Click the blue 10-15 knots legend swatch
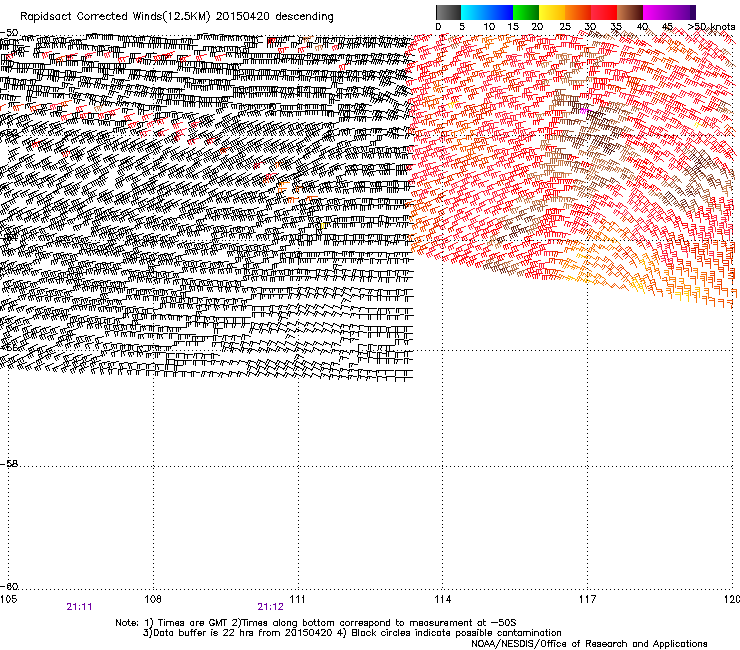 500,12
